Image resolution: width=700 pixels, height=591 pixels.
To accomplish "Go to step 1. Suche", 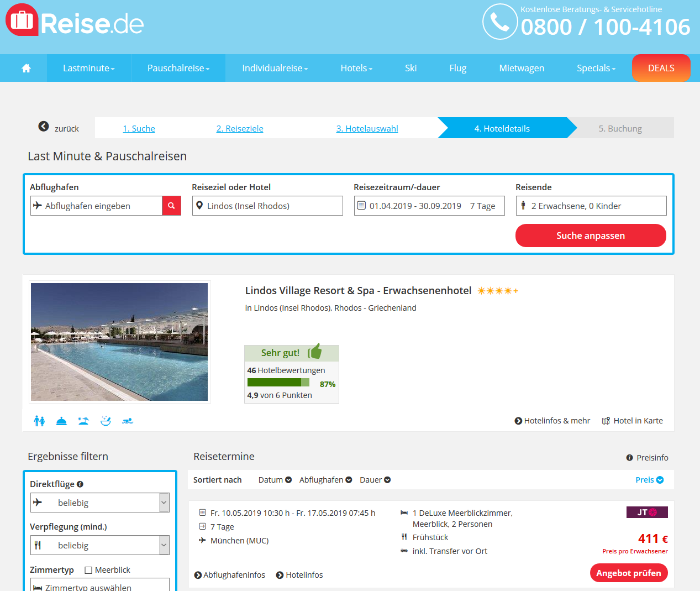I will click(139, 128).
